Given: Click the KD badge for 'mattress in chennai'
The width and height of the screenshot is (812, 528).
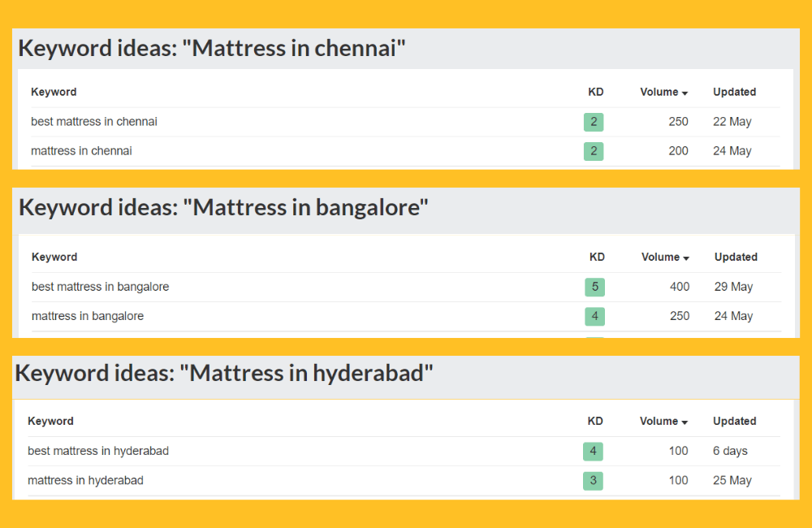Looking at the screenshot, I should tap(594, 151).
